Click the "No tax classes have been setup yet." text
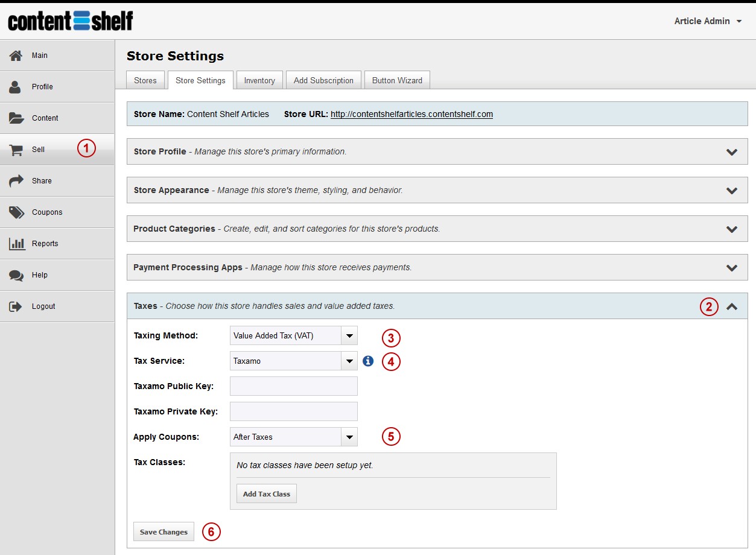The height and width of the screenshot is (555, 756). pos(305,465)
